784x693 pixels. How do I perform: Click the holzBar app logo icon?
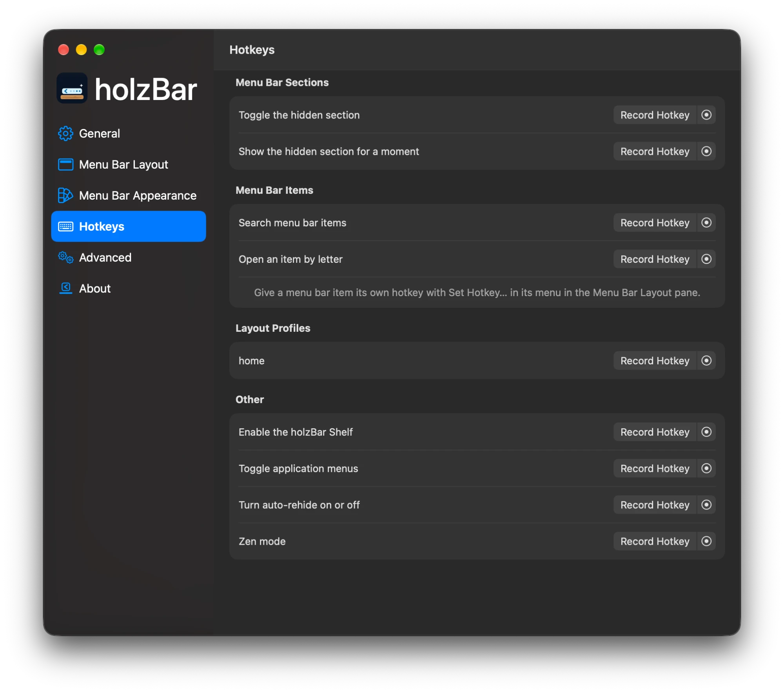tap(72, 88)
